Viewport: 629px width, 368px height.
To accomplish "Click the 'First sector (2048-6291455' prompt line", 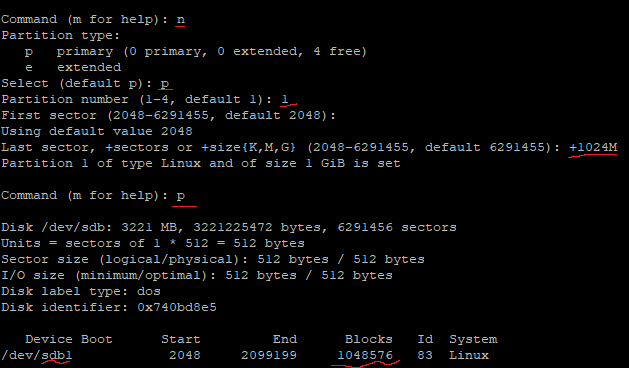I will 168,116.
